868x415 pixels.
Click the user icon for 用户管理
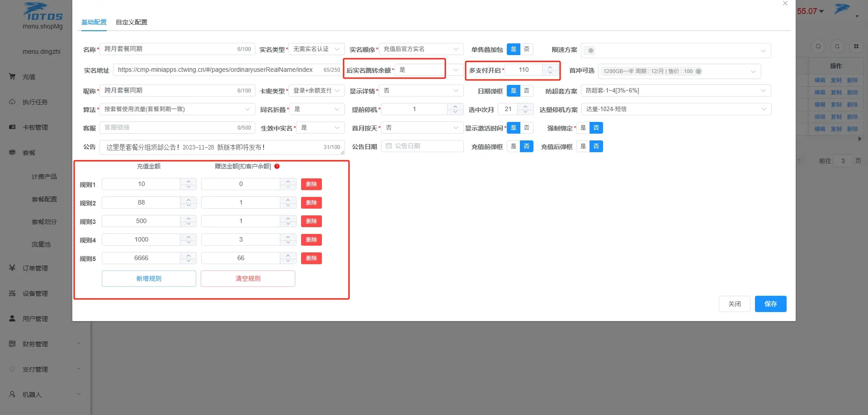point(12,319)
